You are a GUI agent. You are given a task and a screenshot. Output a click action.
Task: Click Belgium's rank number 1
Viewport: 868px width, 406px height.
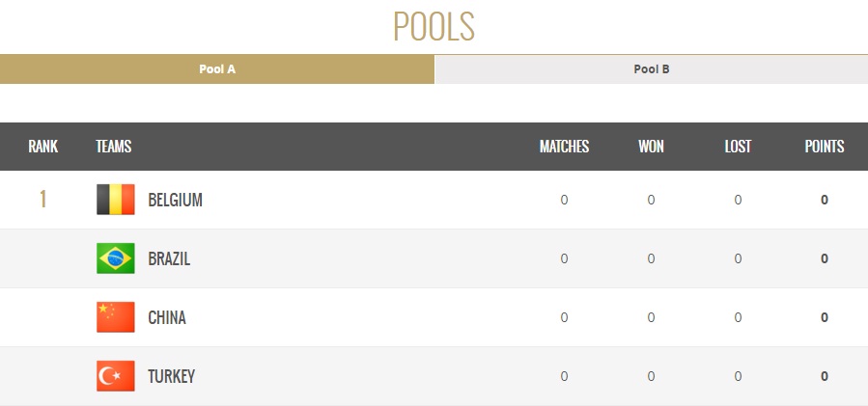click(x=42, y=200)
